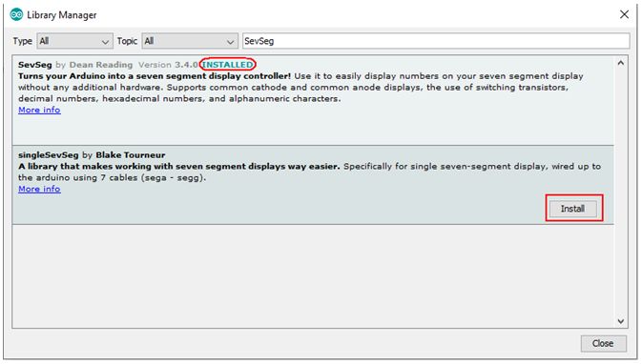Screen dimensions: 642x364
Task: Close the Library Manager window with X
Action: 624,14
